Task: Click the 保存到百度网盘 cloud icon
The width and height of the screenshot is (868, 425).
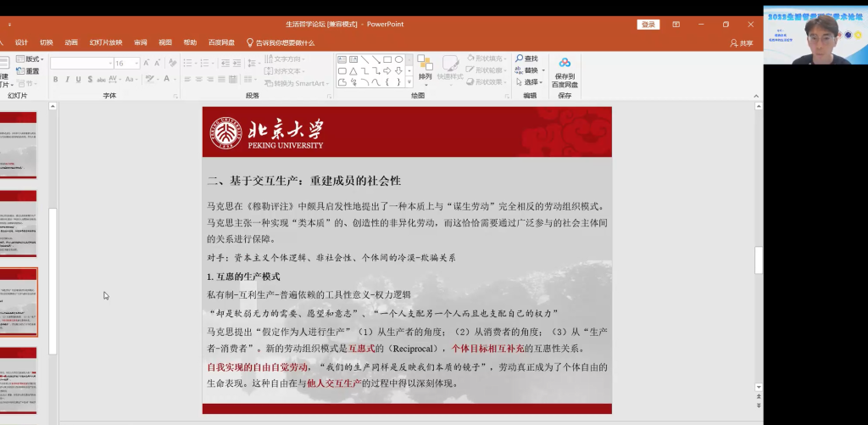Action: coord(565,63)
